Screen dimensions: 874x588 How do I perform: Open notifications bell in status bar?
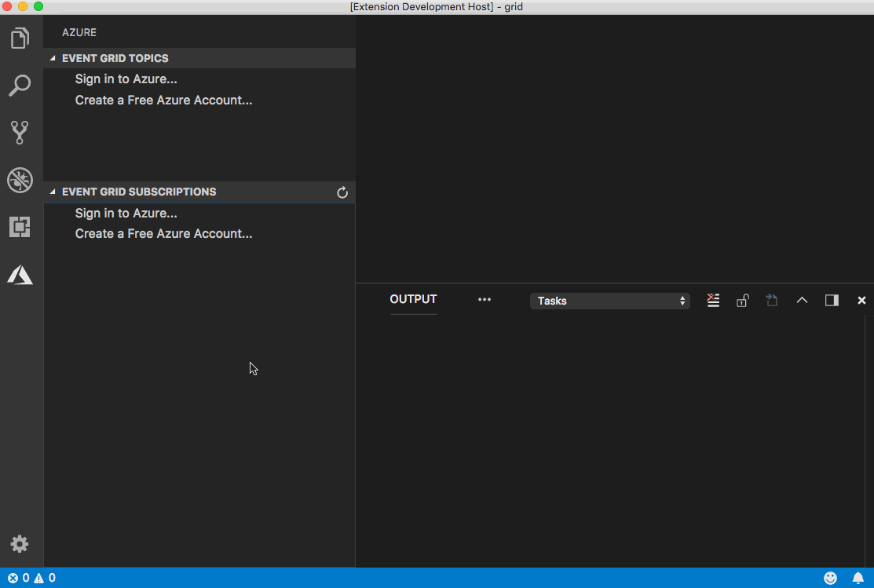[x=858, y=578]
